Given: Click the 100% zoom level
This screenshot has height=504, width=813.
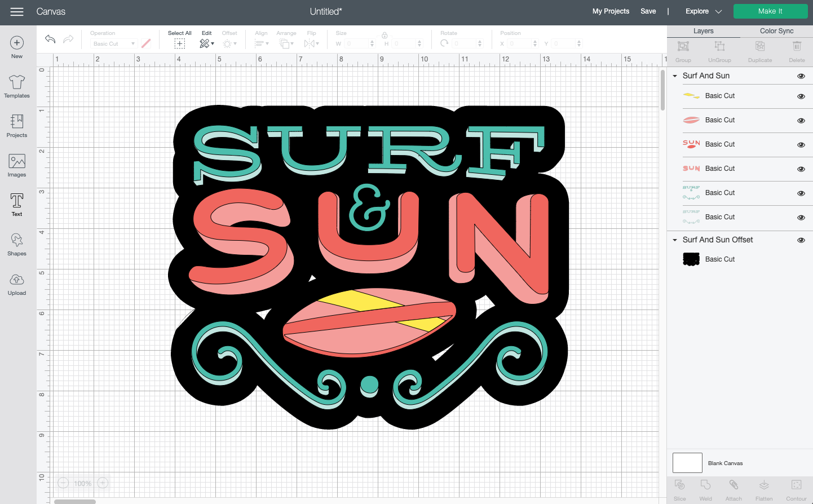Looking at the screenshot, I should tap(83, 483).
